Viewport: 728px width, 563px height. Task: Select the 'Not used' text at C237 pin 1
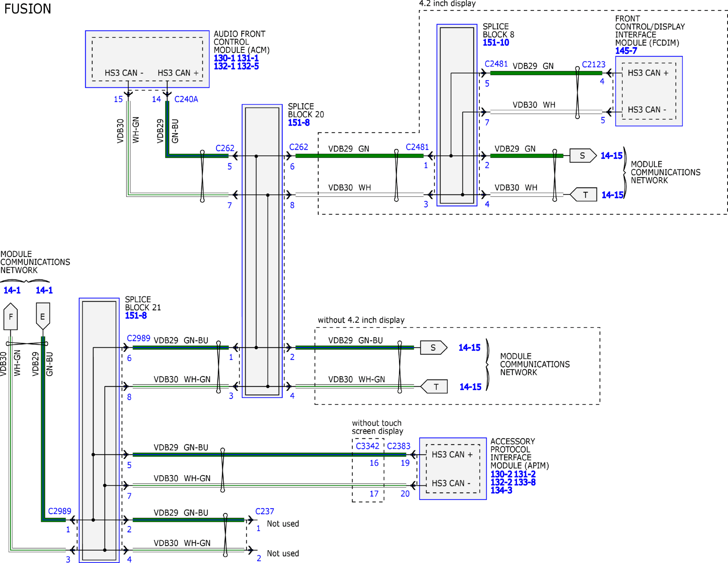tap(283, 524)
